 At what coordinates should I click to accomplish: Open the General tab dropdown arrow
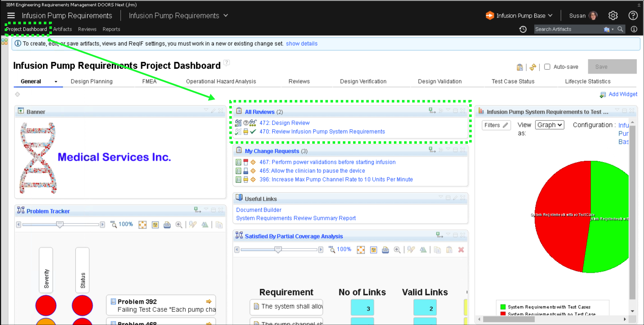(56, 82)
